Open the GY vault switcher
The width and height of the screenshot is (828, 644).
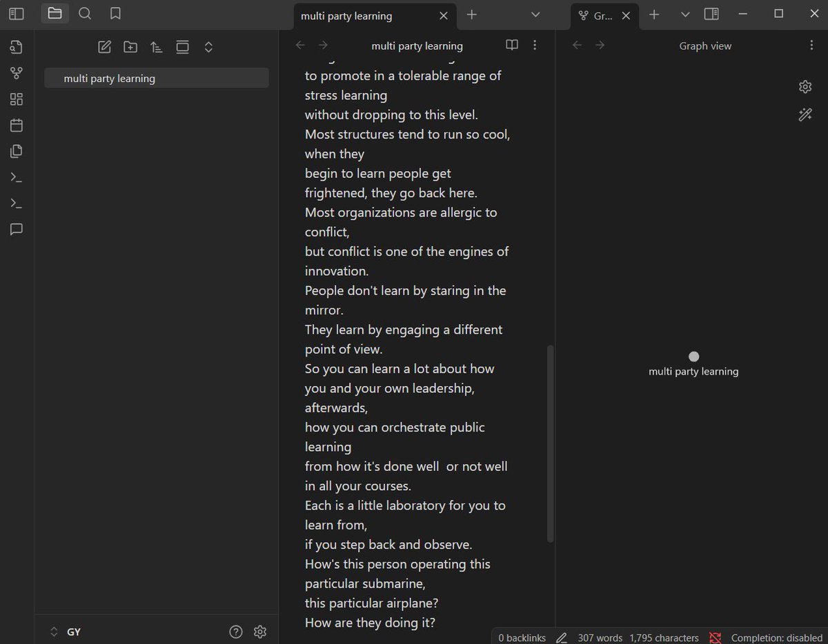[x=66, y=632]
